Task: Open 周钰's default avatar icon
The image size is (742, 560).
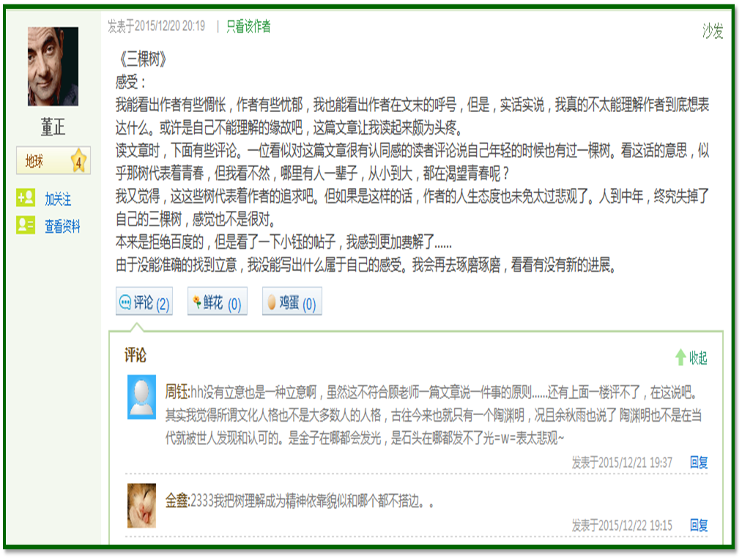Action: tap(141, 397)
